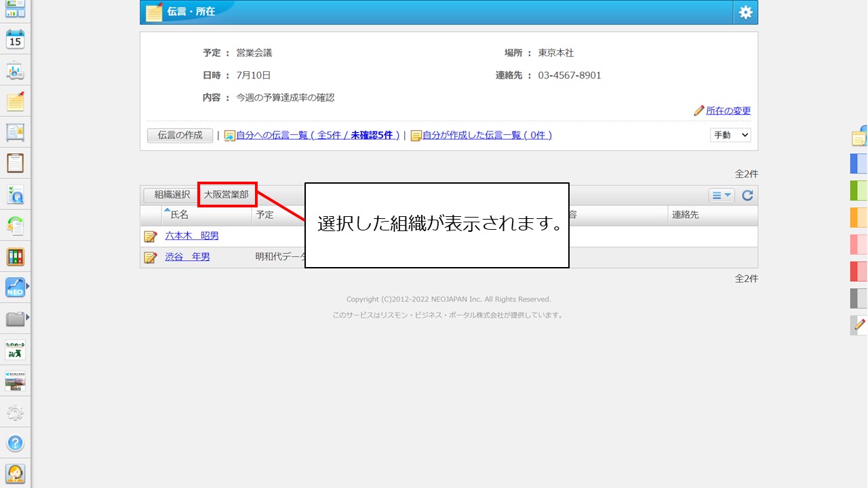Click the 伝言の作成 button

(180, 136)
